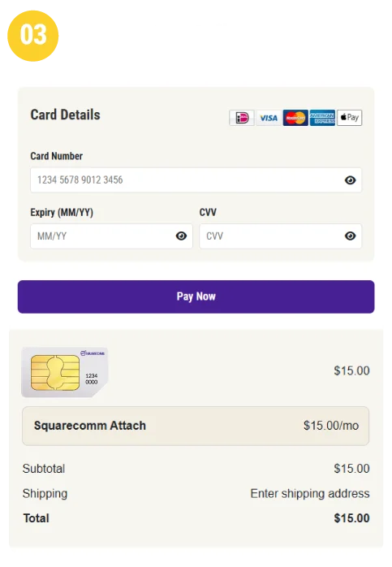
Task: Click the American Express logo
Action: point(322,118)
